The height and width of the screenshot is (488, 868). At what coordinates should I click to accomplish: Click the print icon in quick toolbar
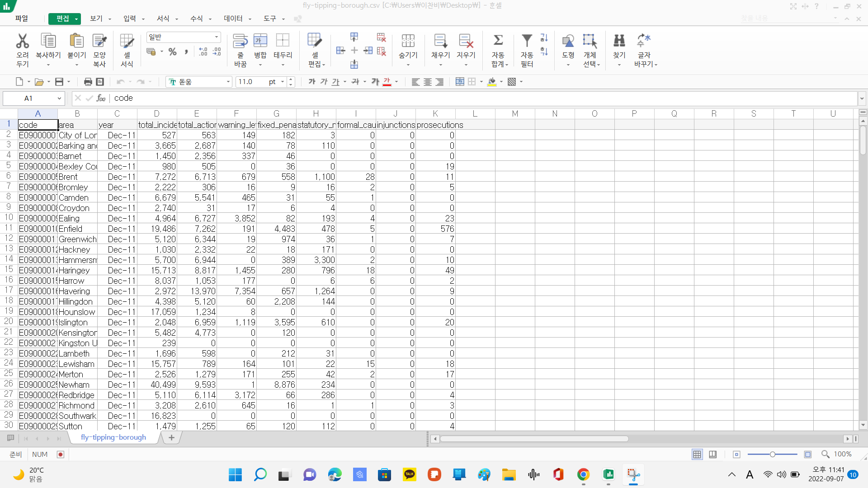pos(88,82)
